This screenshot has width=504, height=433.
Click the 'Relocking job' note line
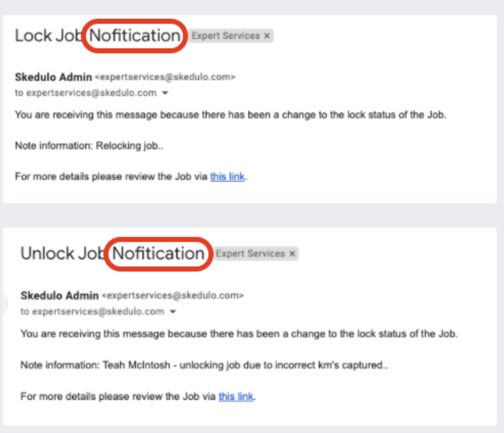point(89,146)
